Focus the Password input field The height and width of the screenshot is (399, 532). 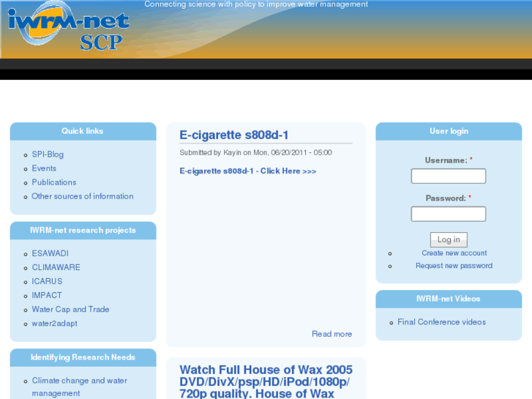(448, 214)
